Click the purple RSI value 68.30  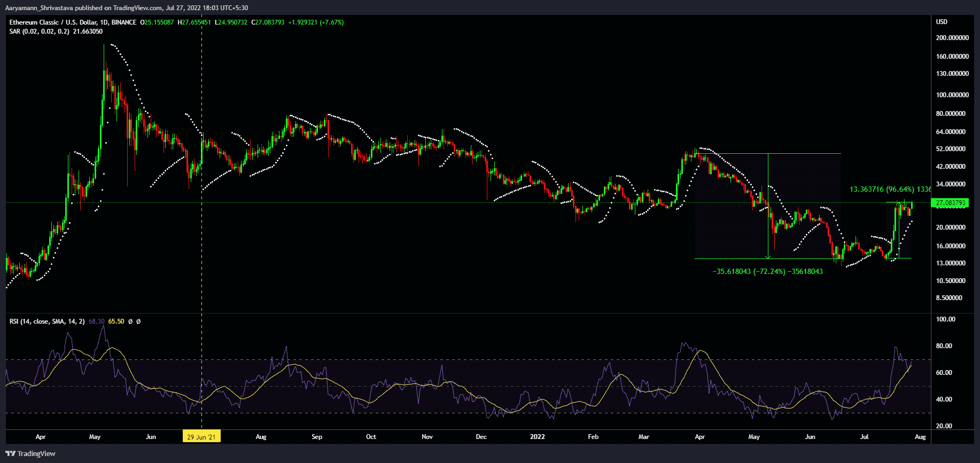click(x=96, y=321)
